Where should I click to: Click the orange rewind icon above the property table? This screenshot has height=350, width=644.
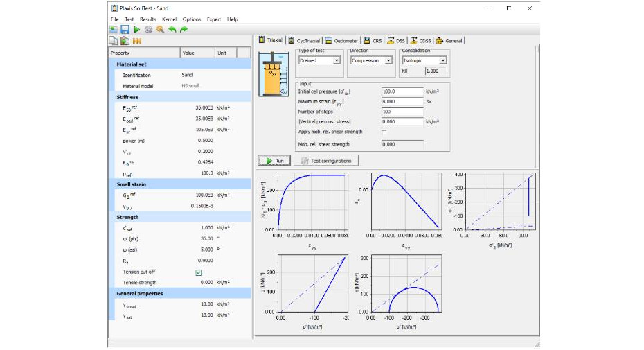coord(137,42)
